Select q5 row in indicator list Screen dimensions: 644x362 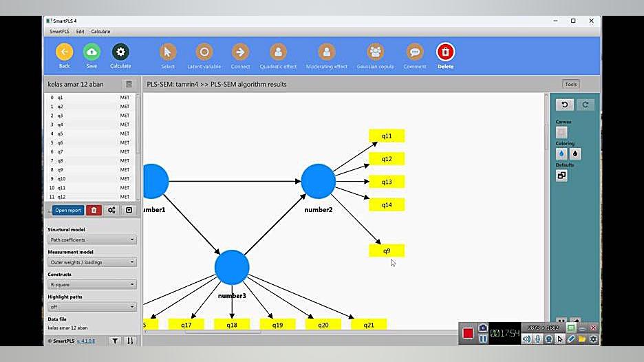point(90,134)
